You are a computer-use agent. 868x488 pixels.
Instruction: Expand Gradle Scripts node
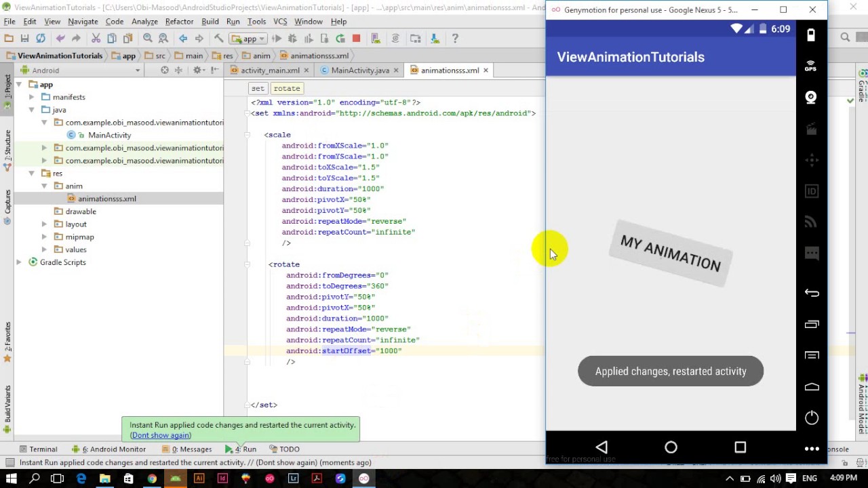(x=19, y=262)
